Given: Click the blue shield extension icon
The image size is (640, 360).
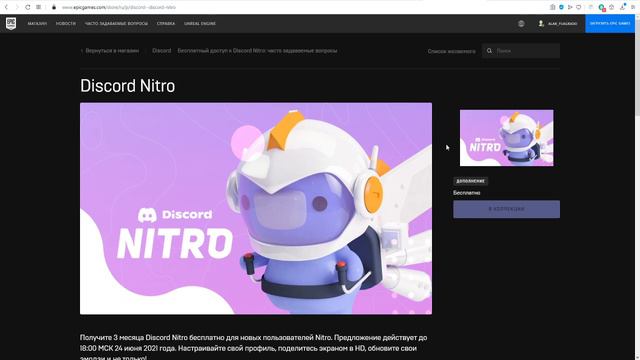Looking at the screenshot, I should point(561,7).
